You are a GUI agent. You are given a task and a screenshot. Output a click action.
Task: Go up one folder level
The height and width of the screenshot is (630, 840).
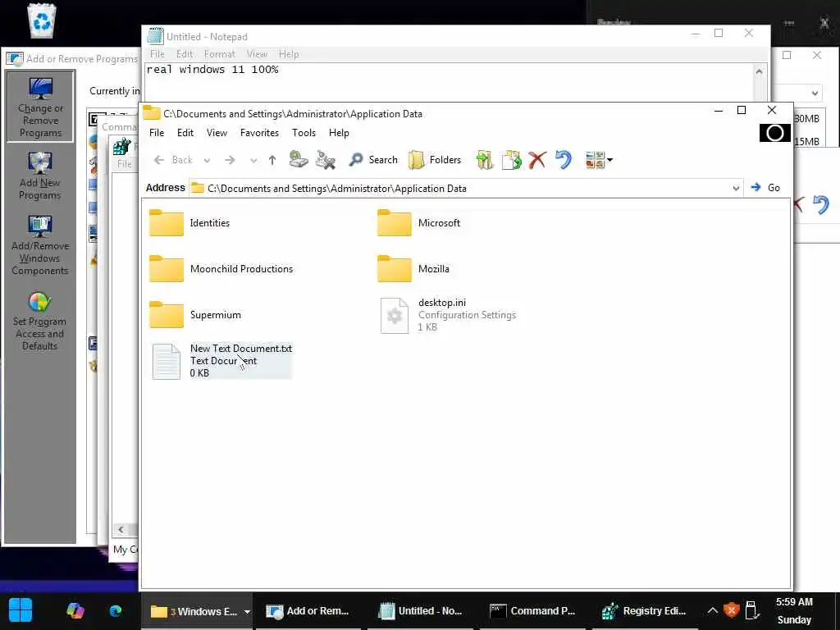tap(272, 160)
